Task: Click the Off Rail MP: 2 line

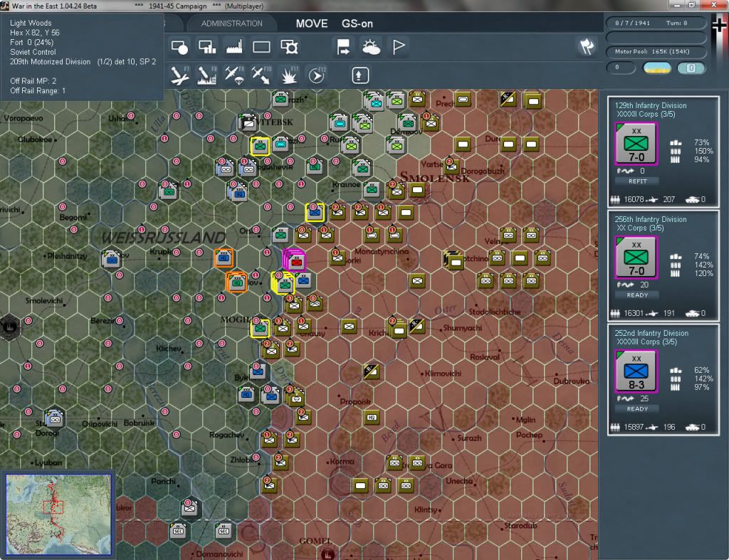Action: (x=33, y=81)
